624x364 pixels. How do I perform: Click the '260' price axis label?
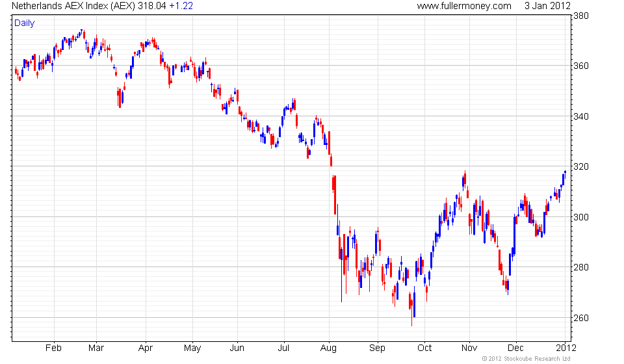point(580,318)
